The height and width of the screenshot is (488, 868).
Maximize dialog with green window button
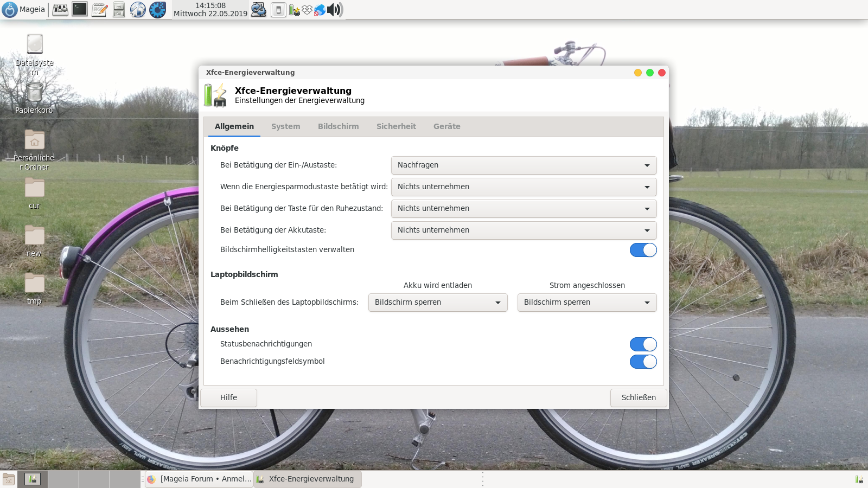click(x=650, y=73)
